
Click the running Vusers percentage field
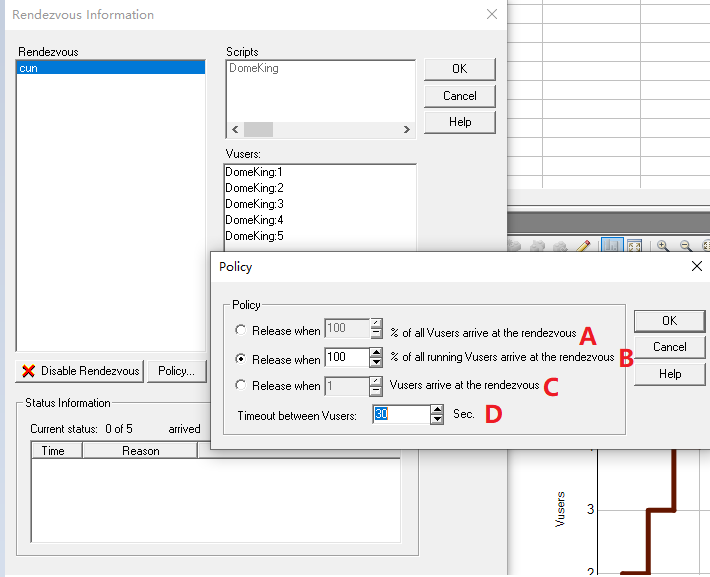(347, 357)
